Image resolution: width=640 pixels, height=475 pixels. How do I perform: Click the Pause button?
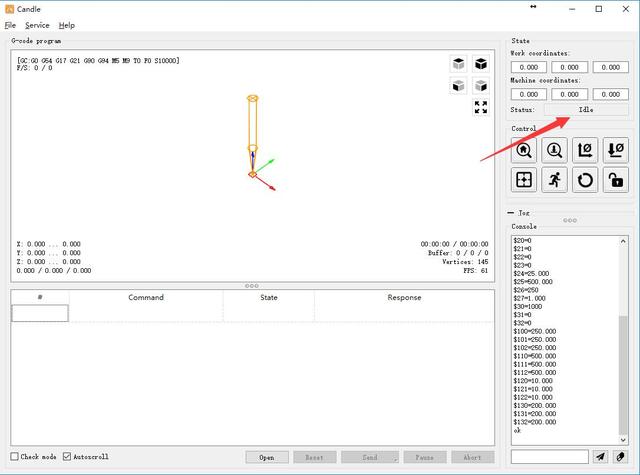[x=425, y=457]
